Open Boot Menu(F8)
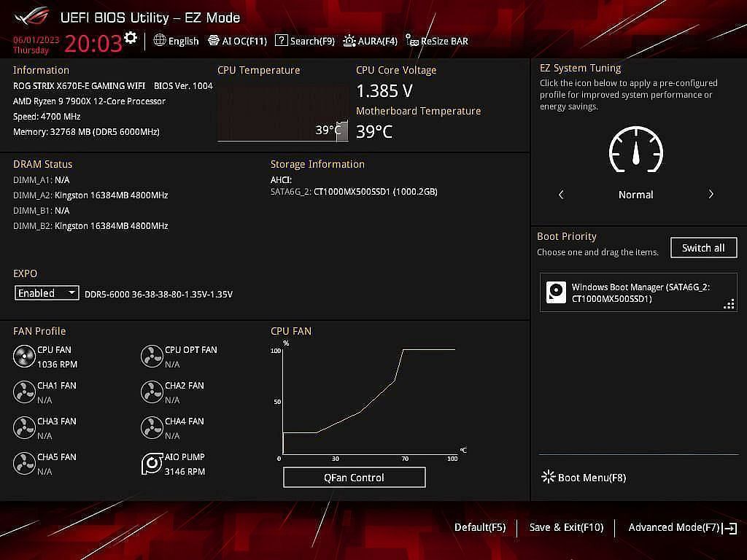Image resolution: width=747 pixels, height=560 pixels. pyautogui.click(x=584, y=477)
